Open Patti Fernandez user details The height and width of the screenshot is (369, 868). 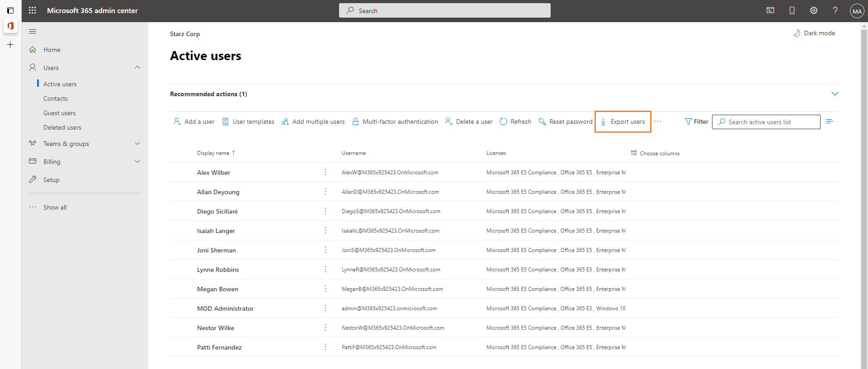coord(219,347)
